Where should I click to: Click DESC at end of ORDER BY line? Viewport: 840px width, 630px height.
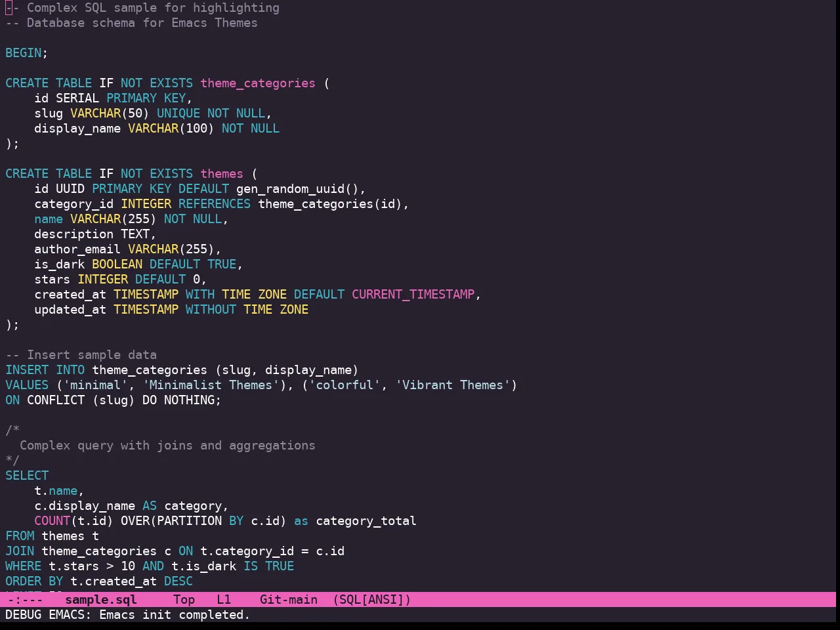[178, 581]
